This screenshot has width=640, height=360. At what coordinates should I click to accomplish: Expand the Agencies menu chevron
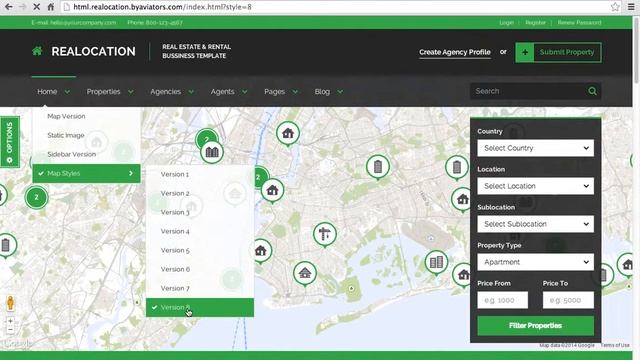click(191, 92)
